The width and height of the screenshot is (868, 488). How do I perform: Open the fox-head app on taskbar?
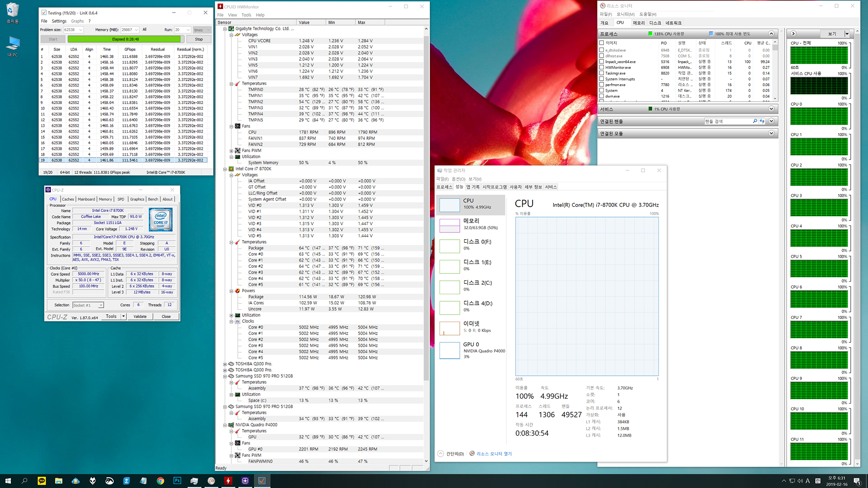click(x=92, y=481)
